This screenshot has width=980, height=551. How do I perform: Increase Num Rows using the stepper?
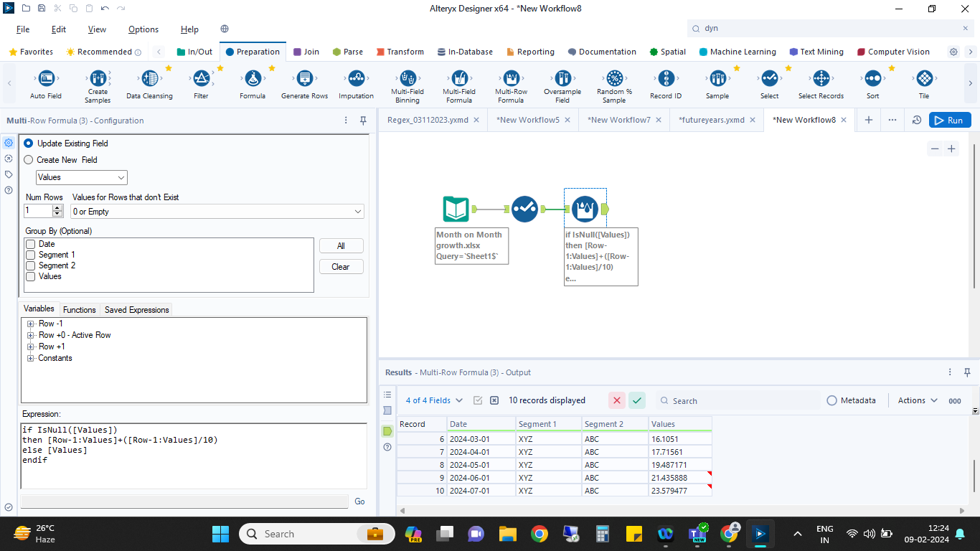coord(58,208)
